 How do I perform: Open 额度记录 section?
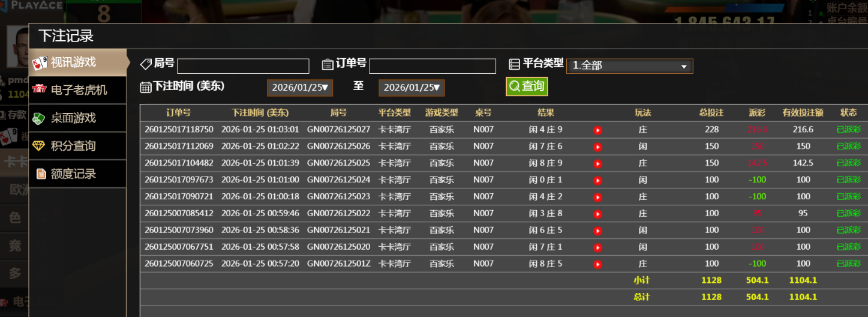[77, 174]
